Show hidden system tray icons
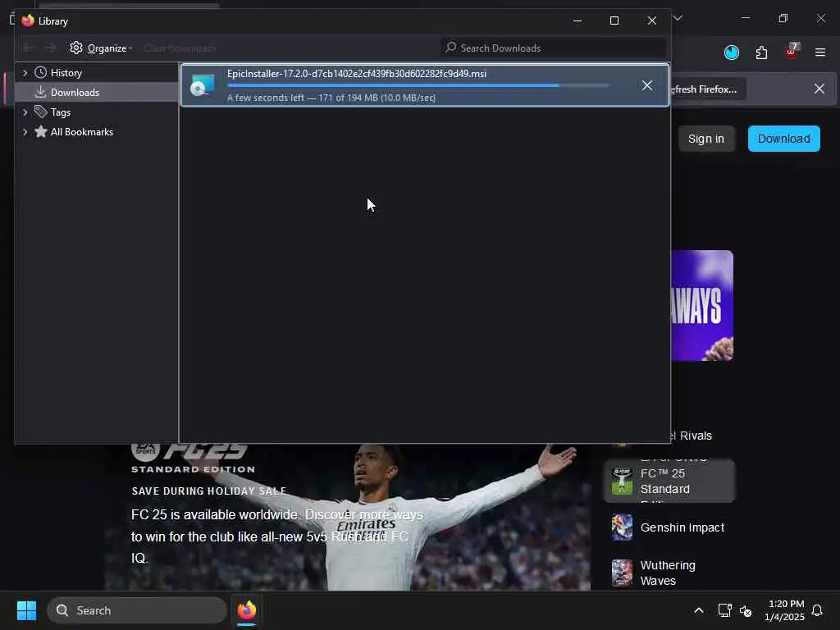Viewport: 840px width, 630px height. (x=699, y=610)
